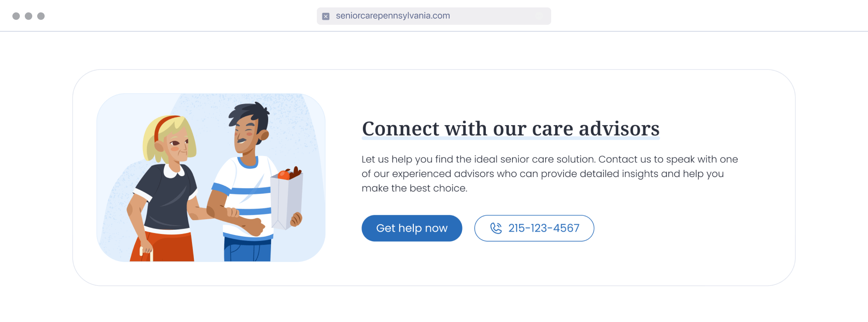Viewport: 868px width, 322px height.
Task: Click the leftmost gray window dot
Action: pos(16,16)
